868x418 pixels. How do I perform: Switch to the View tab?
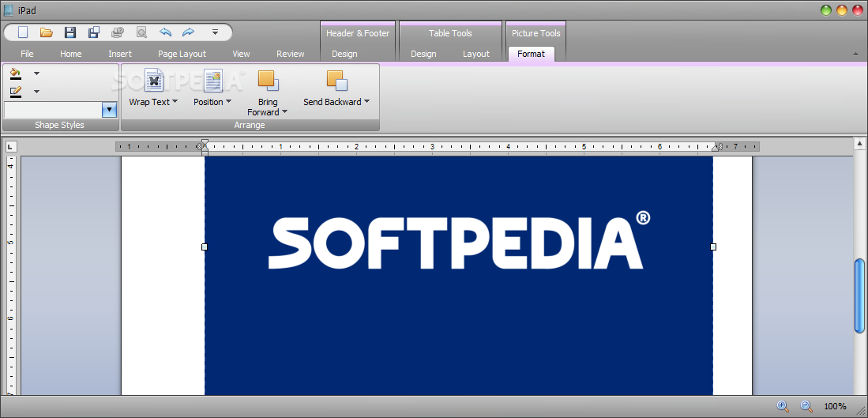[242, 54]
